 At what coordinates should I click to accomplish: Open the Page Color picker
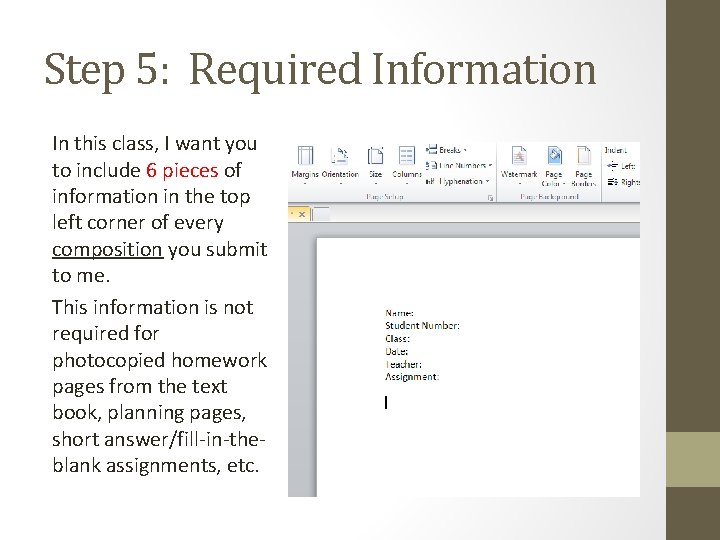(x=554, y=165)
